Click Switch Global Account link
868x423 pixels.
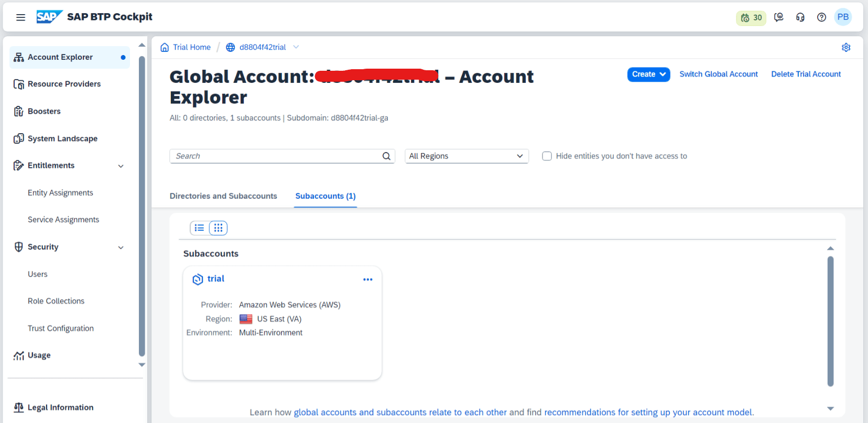click(718, 74)
